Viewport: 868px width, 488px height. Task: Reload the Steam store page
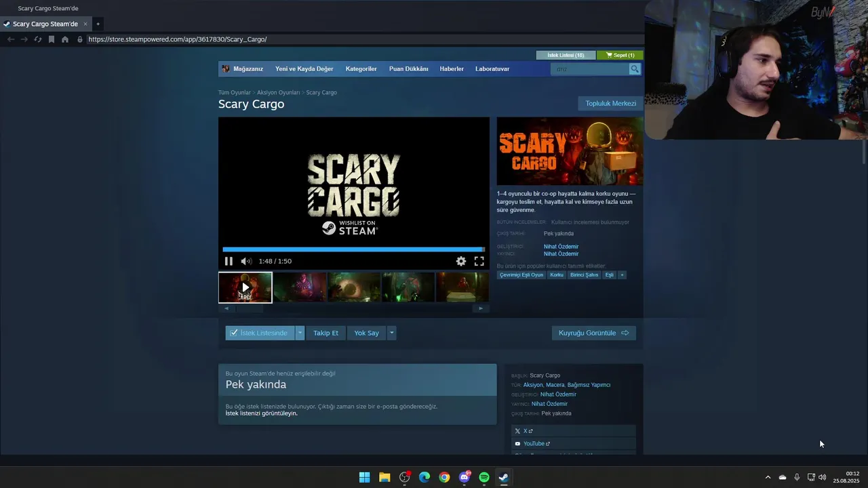click(x=37, y=39)
